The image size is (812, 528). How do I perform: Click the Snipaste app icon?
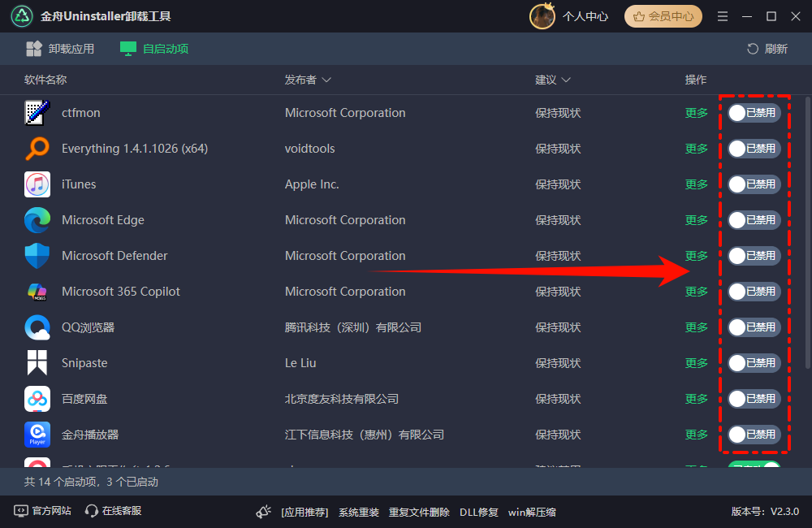click(37, 363)
